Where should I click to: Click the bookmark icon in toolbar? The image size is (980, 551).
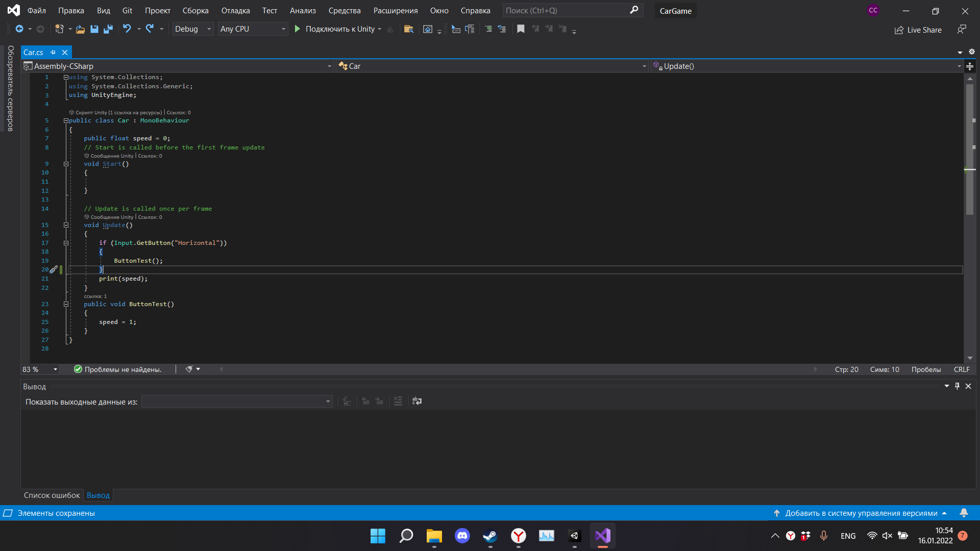pyautogui.click(x=521, y=29)
